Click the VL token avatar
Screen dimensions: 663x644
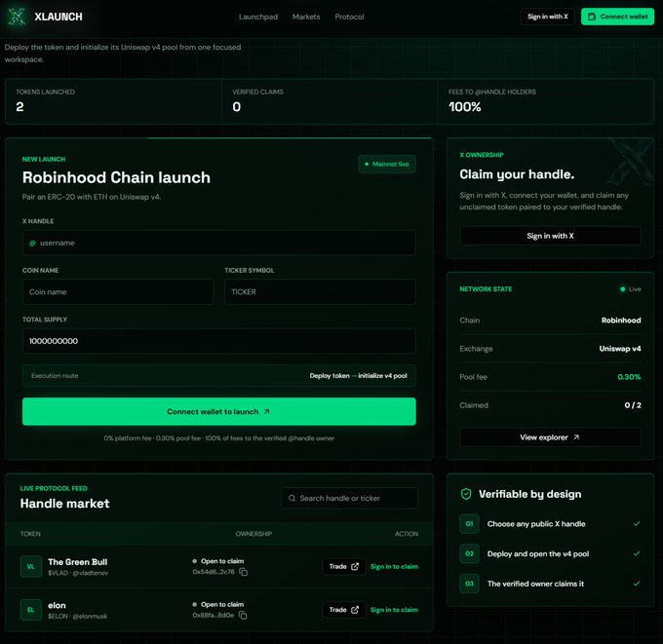[31, 566]
